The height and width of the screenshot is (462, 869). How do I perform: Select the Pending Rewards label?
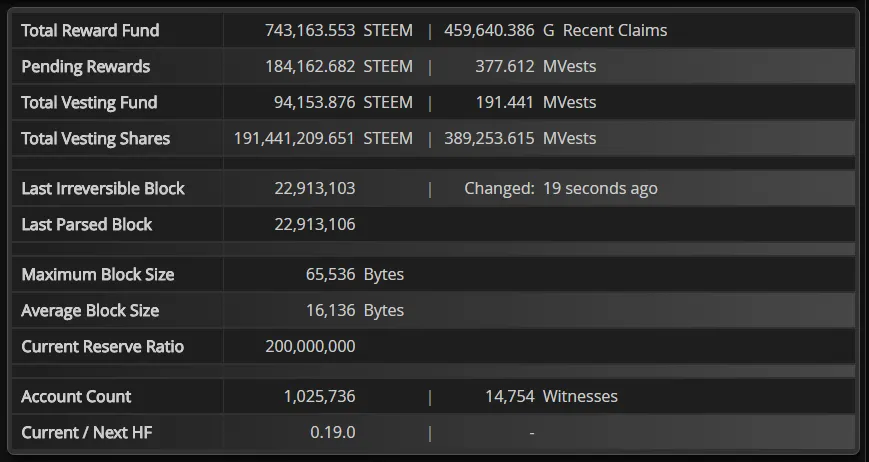click(86, 66)
